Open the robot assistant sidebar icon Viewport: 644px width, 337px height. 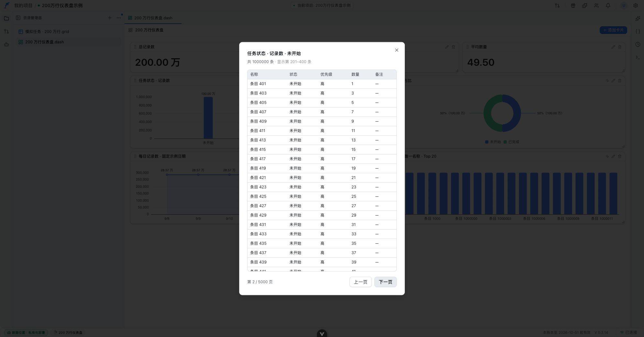click(x=6, y=44)
